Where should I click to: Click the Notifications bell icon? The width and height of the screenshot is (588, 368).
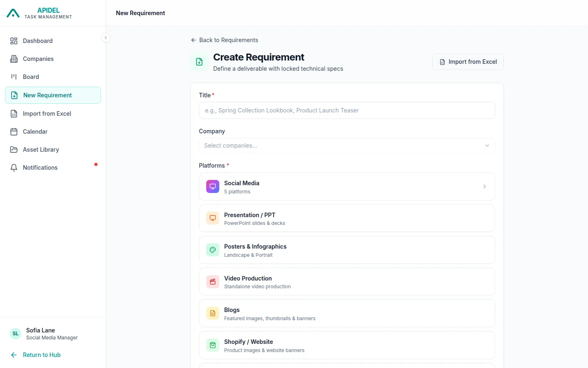pos(14,168)
